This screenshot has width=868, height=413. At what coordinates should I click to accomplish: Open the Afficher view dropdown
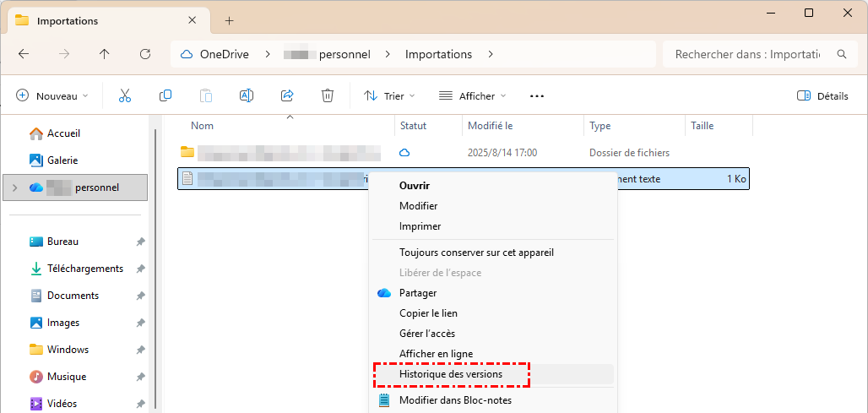click(473, 96)
